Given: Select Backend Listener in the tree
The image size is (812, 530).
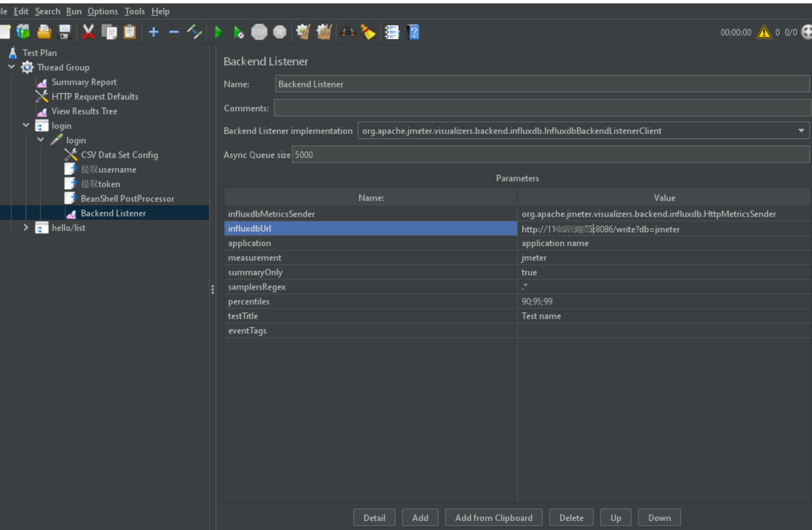Looking at the screenshot, I should click(x=113, y=213).
